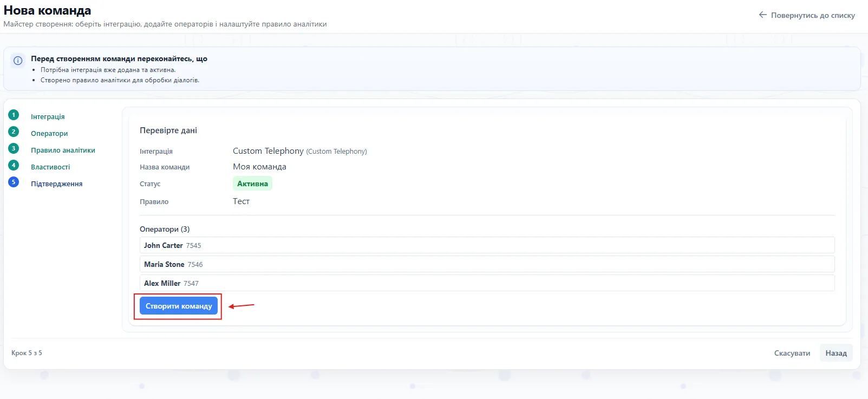Open step 1 Інтеграція in the wizard
868x399 pixels.
(x=48, y=116)
